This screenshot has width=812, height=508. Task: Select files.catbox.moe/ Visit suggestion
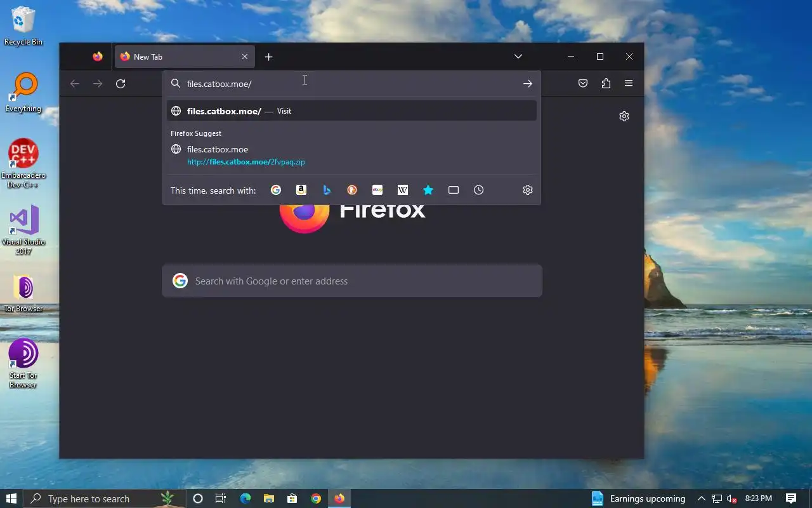tap(351, 110)
